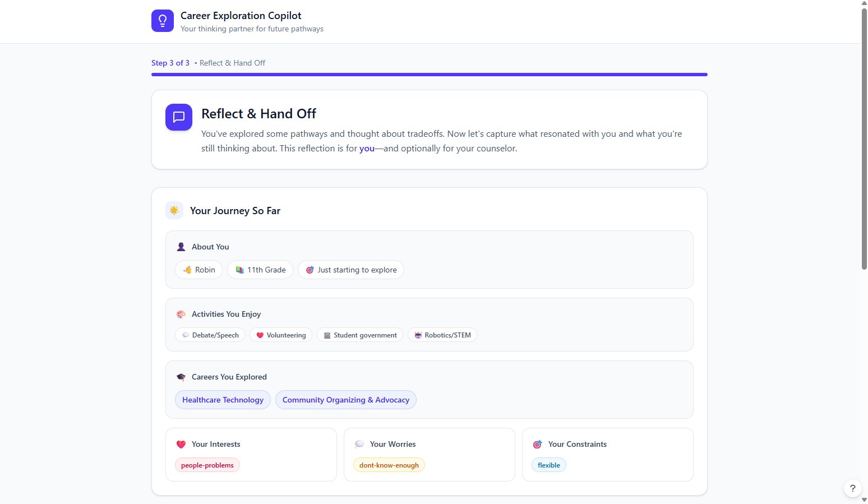Click the people-problems interest tag
Viewport: 868px width, 504px height.
[207, 465]
